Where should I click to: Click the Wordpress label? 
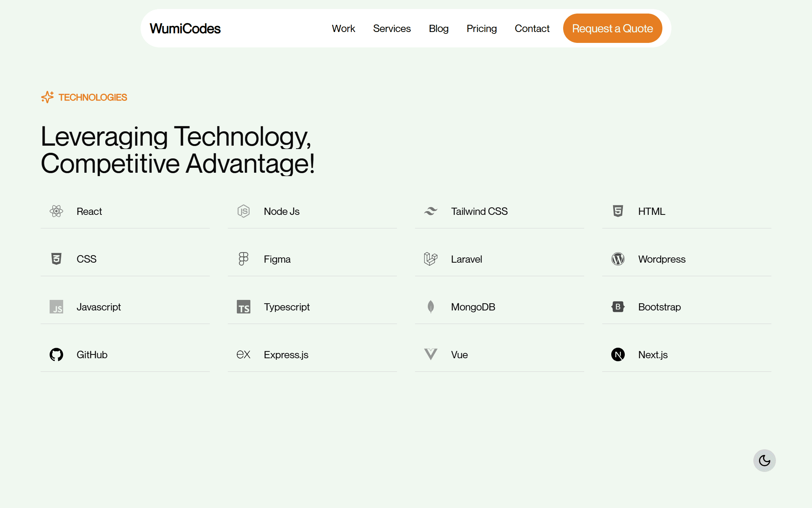pos(662,259)
